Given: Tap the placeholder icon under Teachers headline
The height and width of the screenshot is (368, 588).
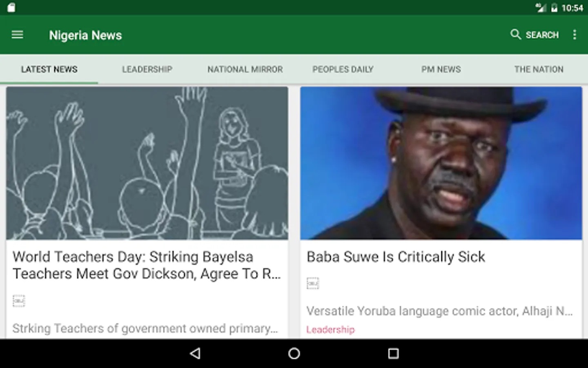Looking at the screenshot, I should click(19, 301).
